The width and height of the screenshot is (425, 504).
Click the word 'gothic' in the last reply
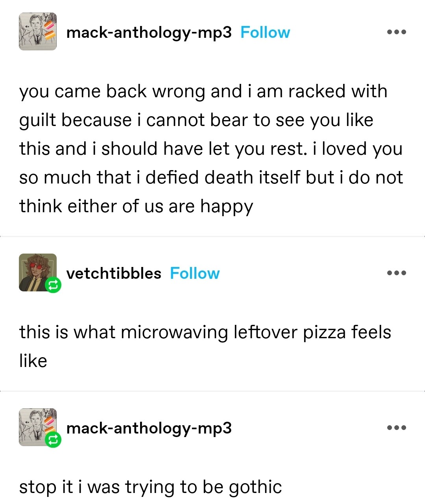tap(255, 487)
